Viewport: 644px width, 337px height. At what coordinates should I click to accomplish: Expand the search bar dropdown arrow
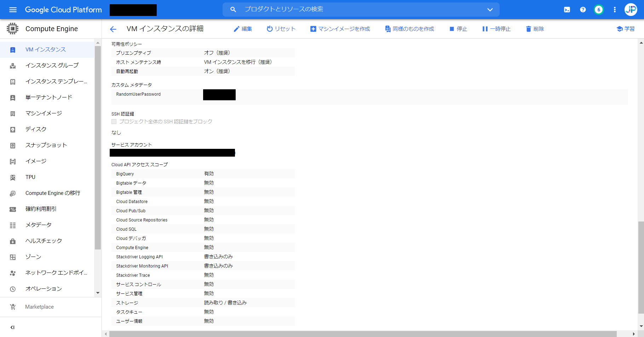(490, 10)
